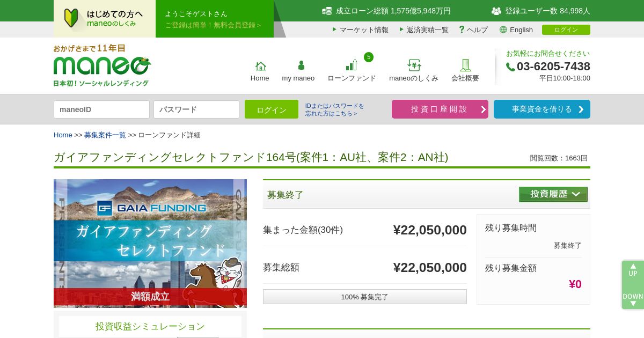This screenshot has height=338, width=644.
Task: Click the お気軽にお問合せください text
Action: 548,54
